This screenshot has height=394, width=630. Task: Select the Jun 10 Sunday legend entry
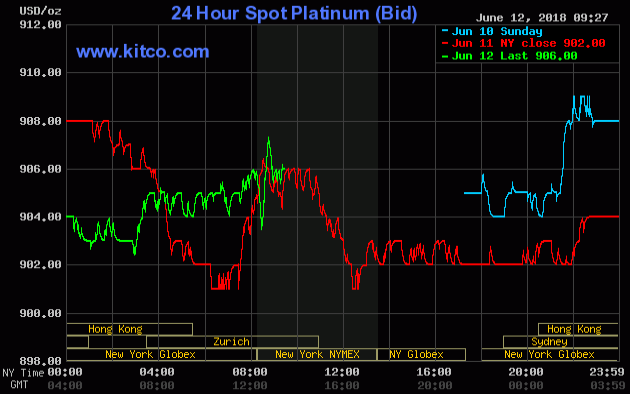point(492,31)
